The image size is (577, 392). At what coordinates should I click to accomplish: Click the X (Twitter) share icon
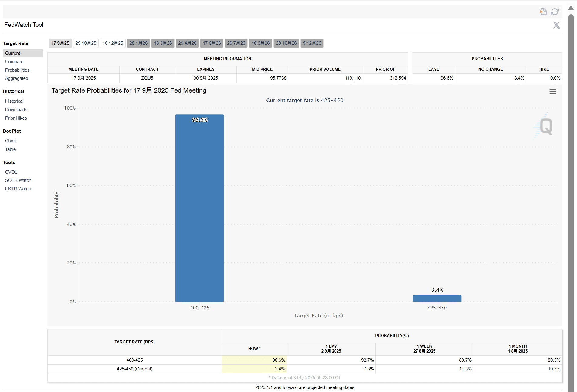point(556,25)
